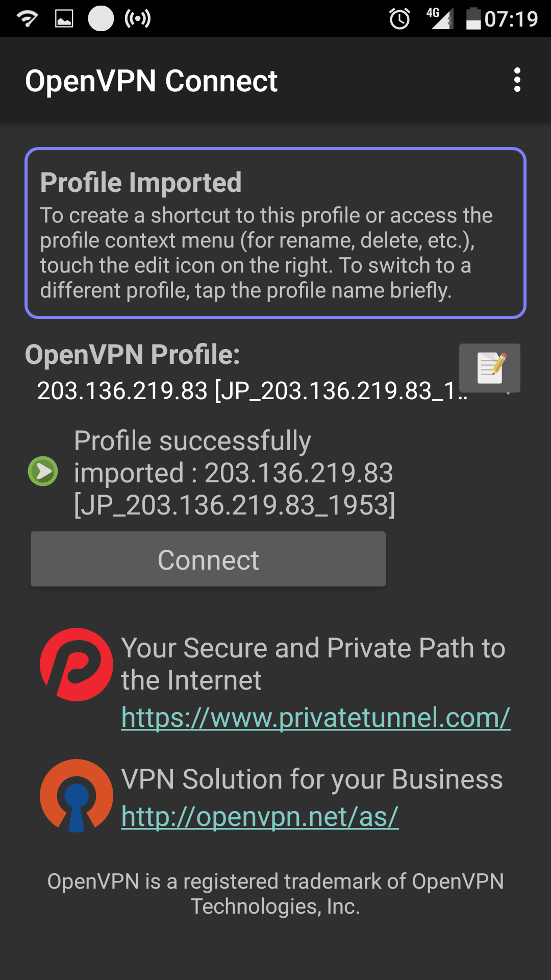The width and height of the screenshot is (551, 980).
Task: Tap the 4G signal strength icon
Action: (440, 19)
